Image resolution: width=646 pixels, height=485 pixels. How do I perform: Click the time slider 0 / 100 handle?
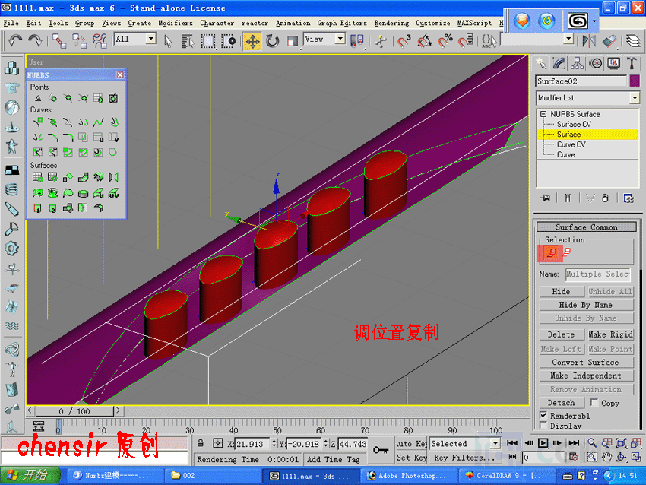[74, 411]
